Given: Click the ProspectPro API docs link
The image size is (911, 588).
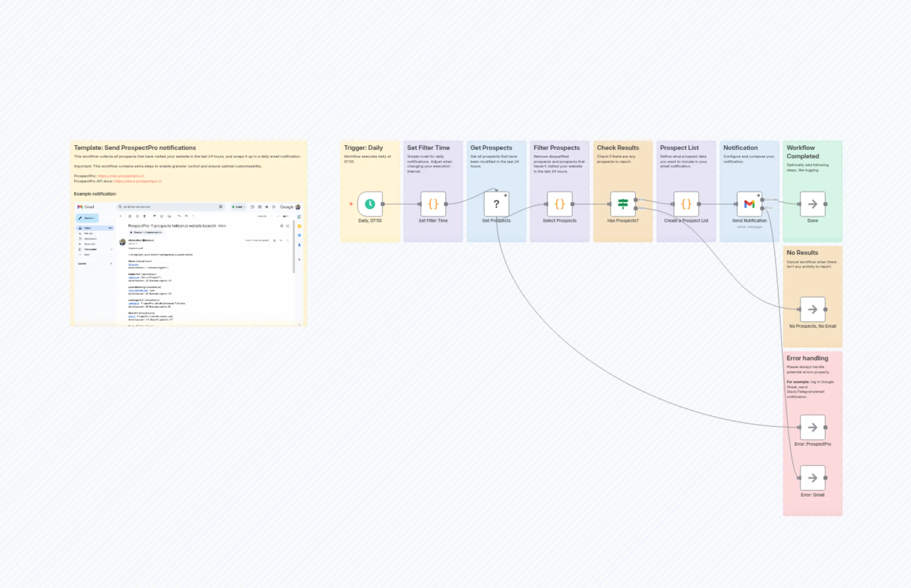Looking at the screenshot, I should pyautogui.click(x=138, y=182).
